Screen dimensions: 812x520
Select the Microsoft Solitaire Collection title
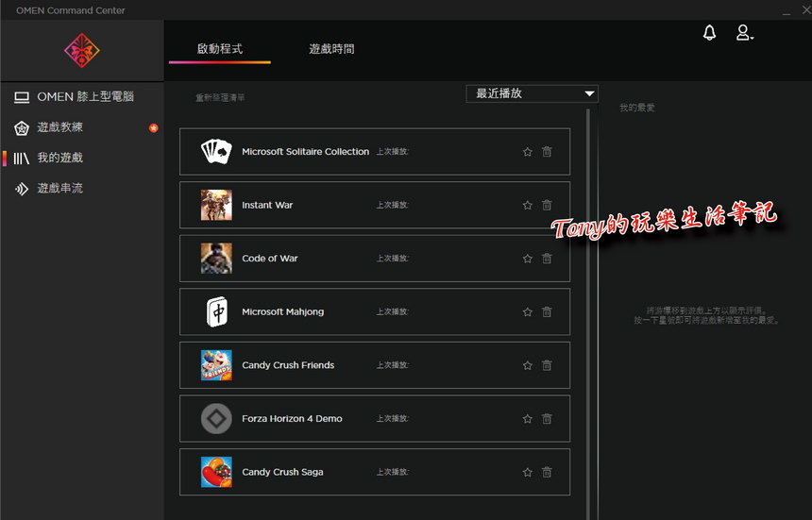(306, 152)
